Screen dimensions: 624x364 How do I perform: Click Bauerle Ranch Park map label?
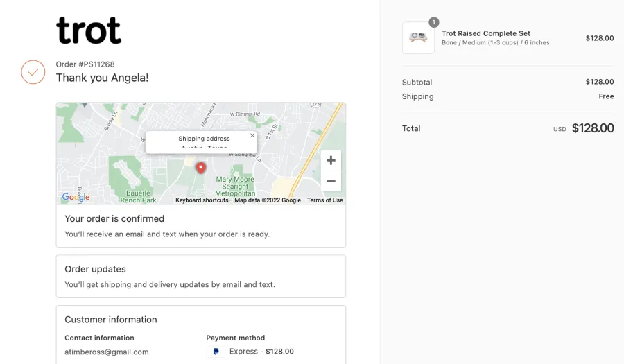pos(138,196)
